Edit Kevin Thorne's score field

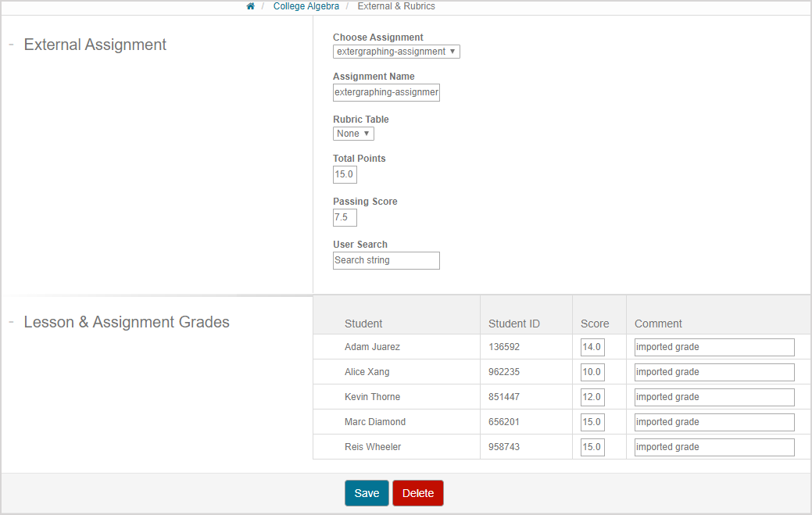(592, 397)
